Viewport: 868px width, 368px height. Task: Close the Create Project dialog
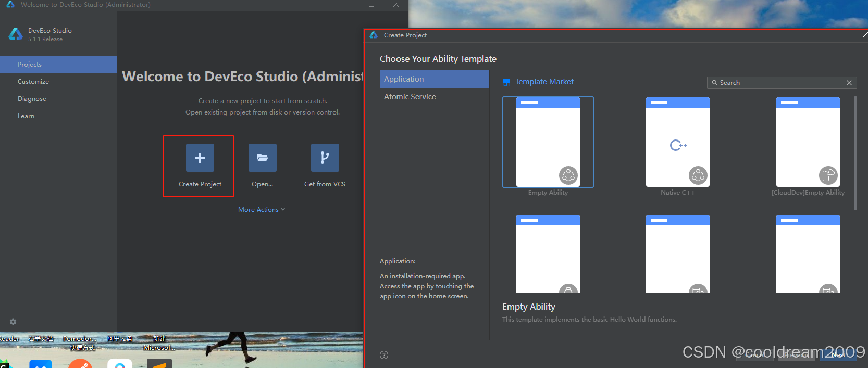[x=864, y=35]
